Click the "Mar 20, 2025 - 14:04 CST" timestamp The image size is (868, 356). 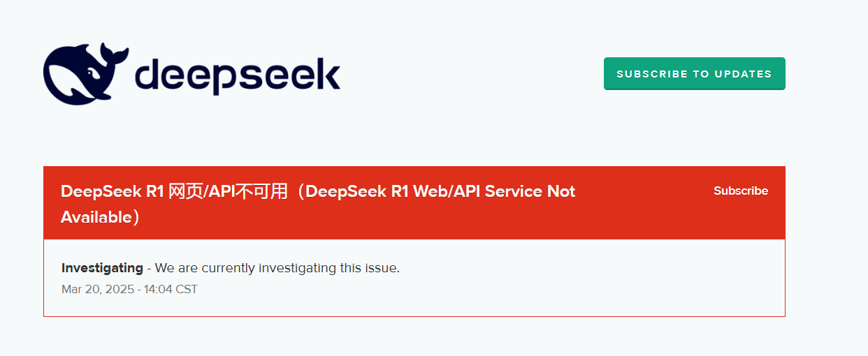coord(129,289)
